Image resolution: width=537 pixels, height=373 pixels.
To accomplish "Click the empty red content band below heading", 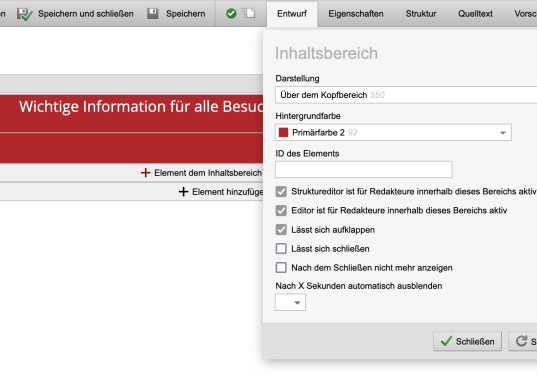I will (x=132, y=148).
